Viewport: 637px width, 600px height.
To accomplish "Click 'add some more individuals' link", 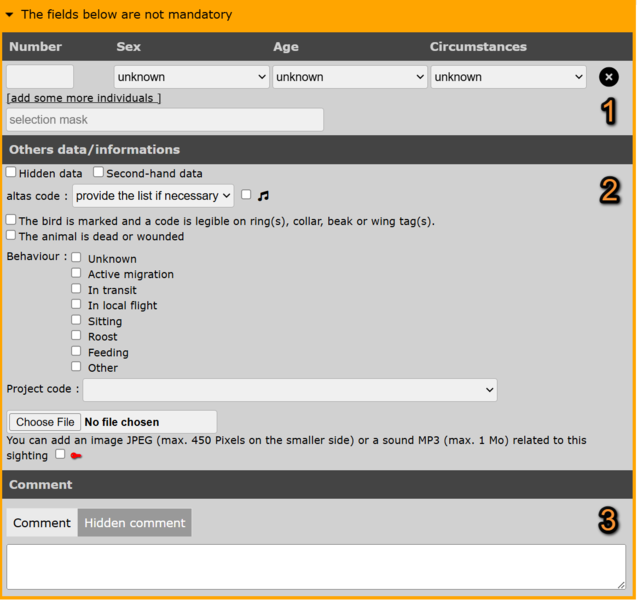I will [84, 98].
